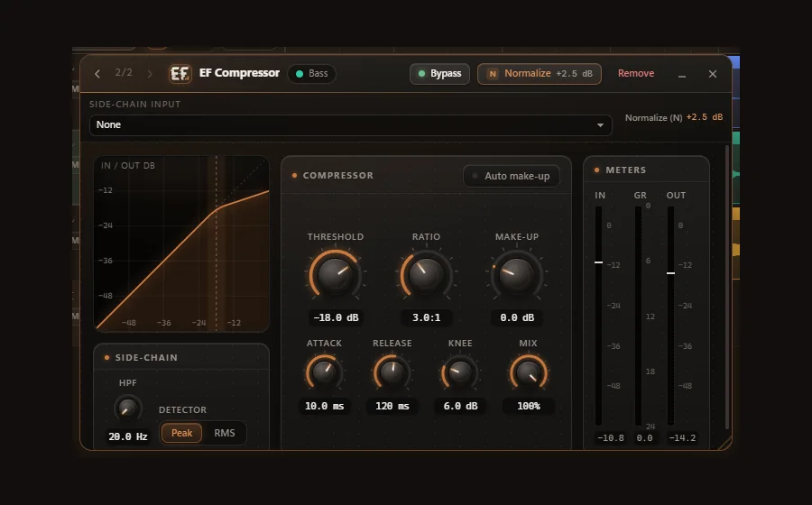Click the GR gain reduction meter bar
Image resolution: width=812 pixels, height=505 pixels.
639,316
